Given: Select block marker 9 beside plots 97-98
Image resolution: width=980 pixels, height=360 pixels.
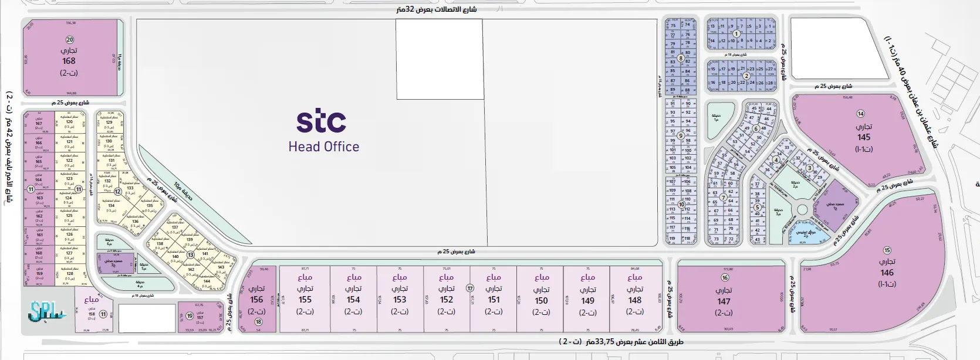Looking at the screenshot, I should click(681, 135).
